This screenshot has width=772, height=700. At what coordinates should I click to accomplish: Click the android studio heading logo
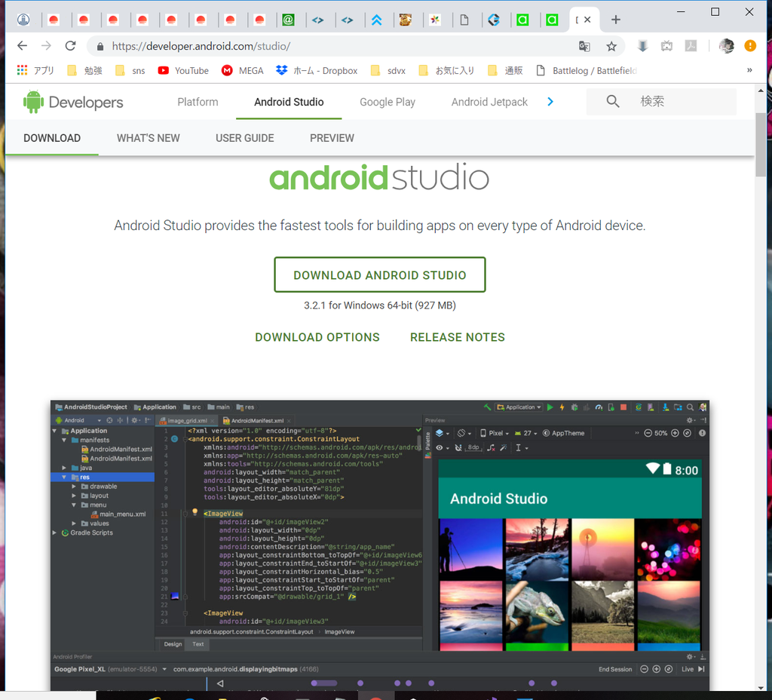pyautogui.click(x=379, y=177)
